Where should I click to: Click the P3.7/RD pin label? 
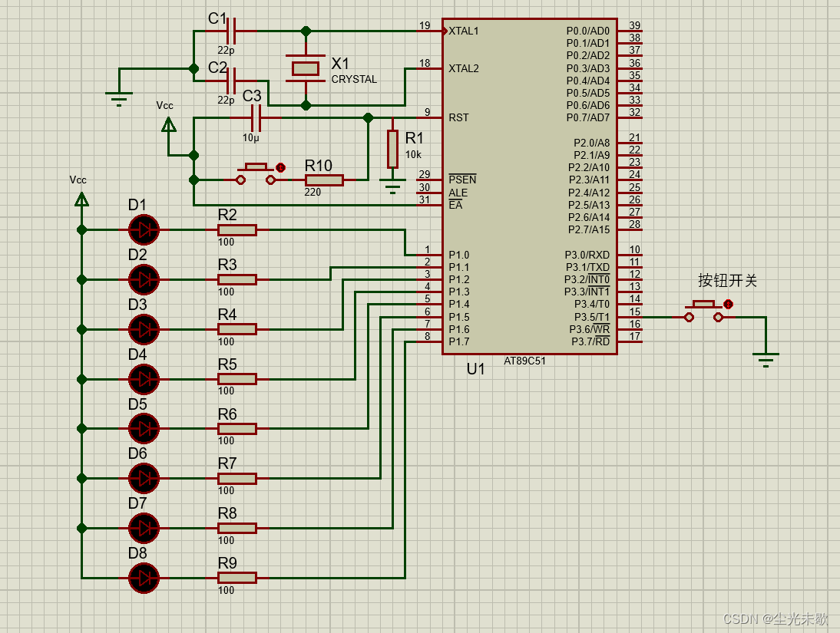click(590, 341)
